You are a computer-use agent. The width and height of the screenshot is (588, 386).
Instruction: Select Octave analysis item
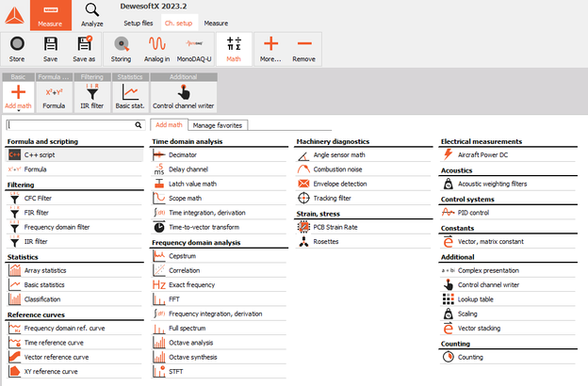[x=219, y=343]
